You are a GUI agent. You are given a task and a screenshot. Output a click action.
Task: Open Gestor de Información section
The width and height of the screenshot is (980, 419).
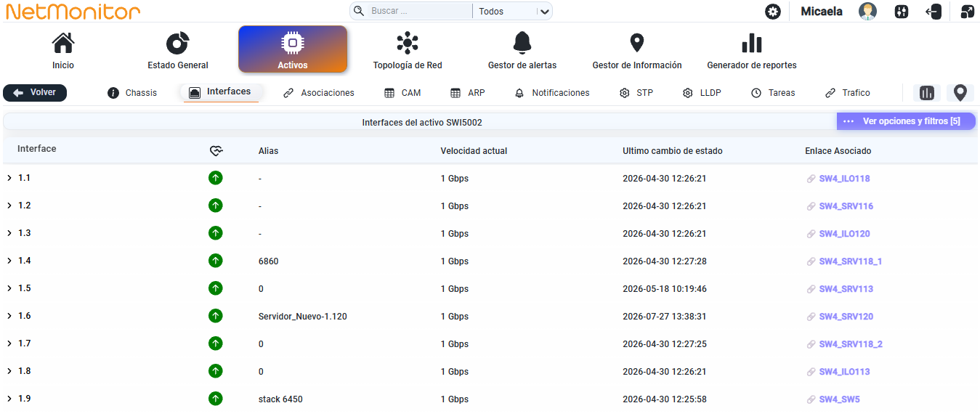[x=637, y=50]
